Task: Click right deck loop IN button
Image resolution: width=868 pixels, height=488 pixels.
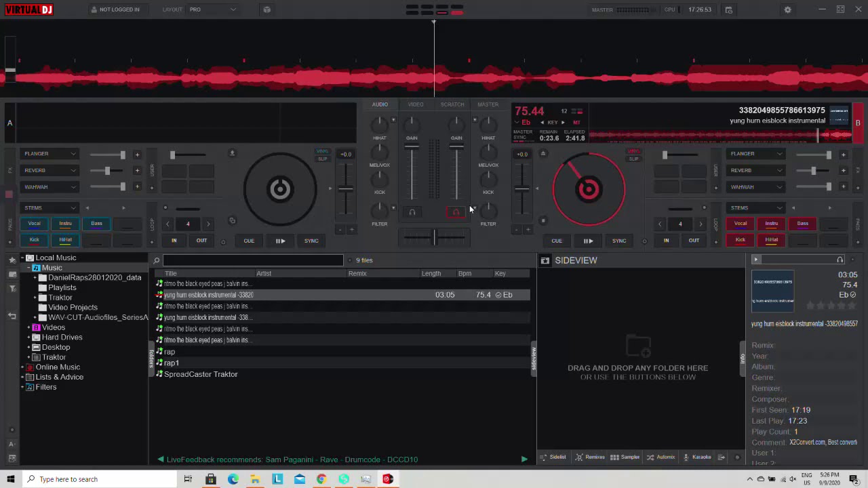Action: [x=666, y=241]
